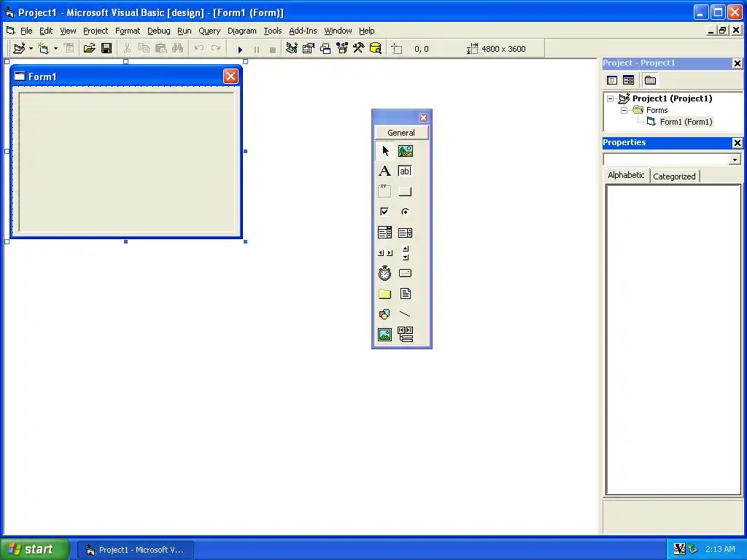Screen dimensions: 747x560
Task: Click the Add Standard EXE Project toolbar icon
Action: coord(20,48)
